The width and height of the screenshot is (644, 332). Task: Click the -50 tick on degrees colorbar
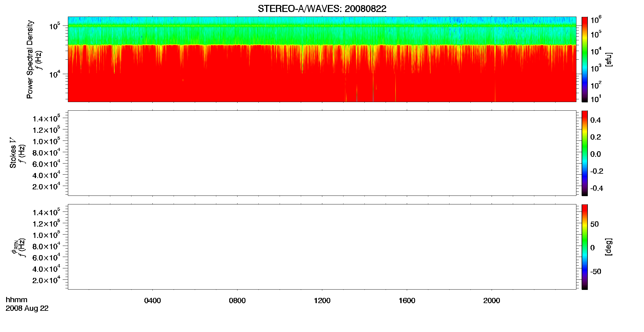tap(595, 271)
